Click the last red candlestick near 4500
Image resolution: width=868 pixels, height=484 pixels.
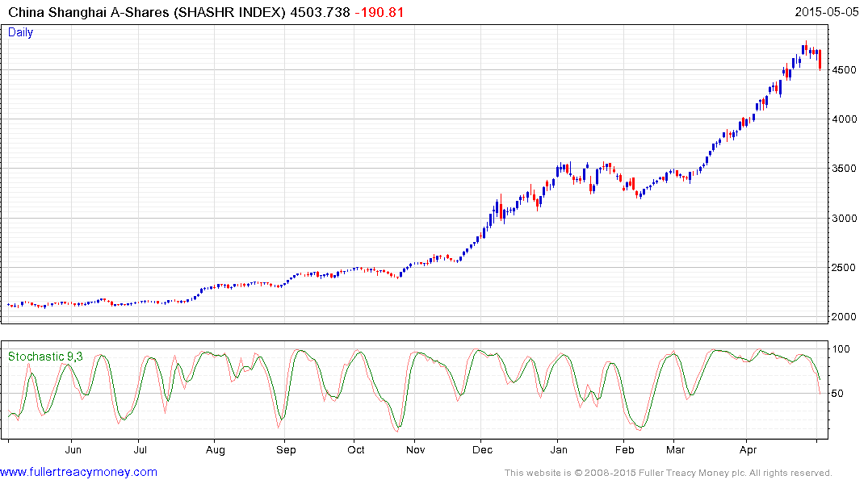820,60
